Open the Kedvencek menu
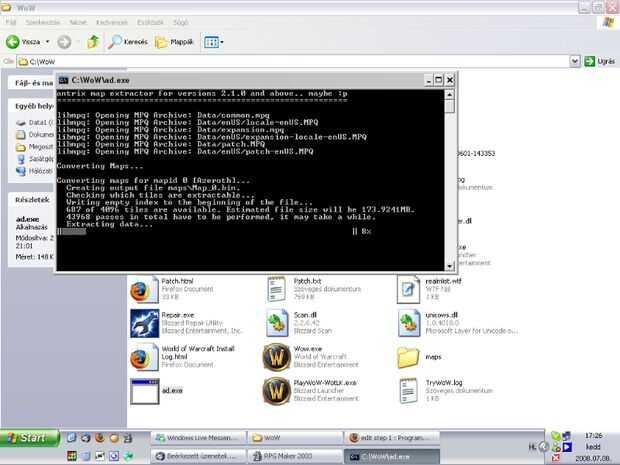 (112, 22)
